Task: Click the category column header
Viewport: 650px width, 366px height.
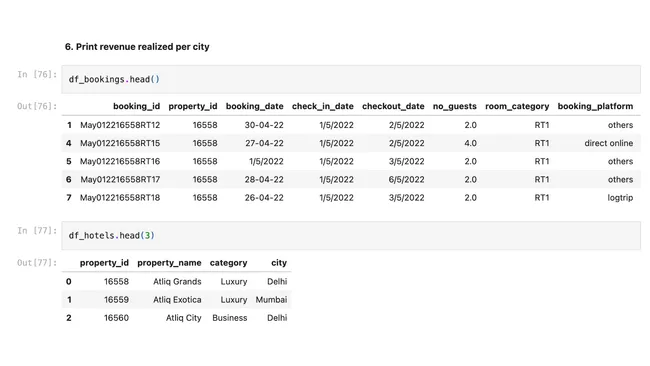Action: [x=228, y=263]
